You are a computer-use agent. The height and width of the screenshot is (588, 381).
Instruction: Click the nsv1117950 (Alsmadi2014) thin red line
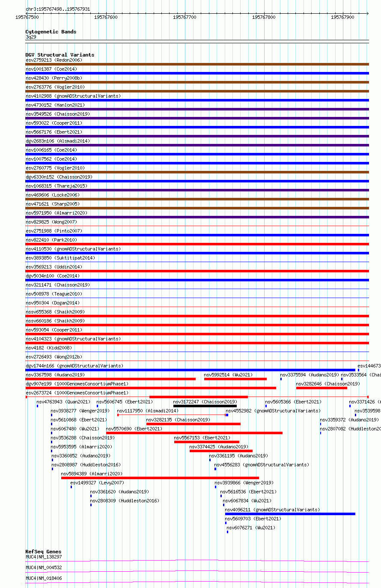(171, 415)
